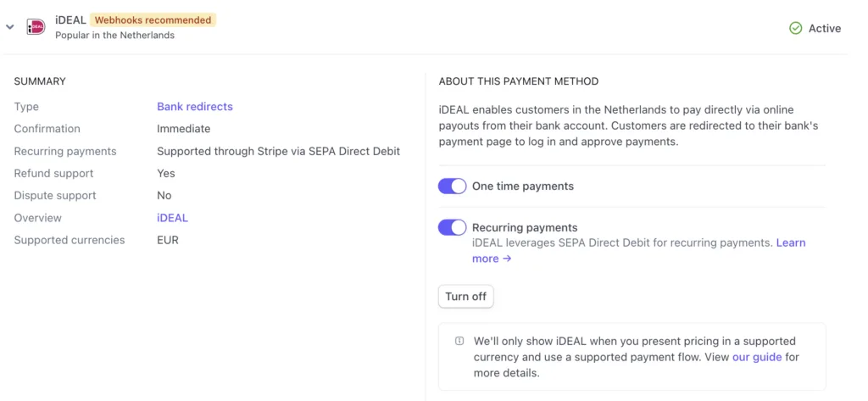This screenshot has width=868, height=401.
Task: Click the 'Supported currencies' row label
Action: pos(70,240)
